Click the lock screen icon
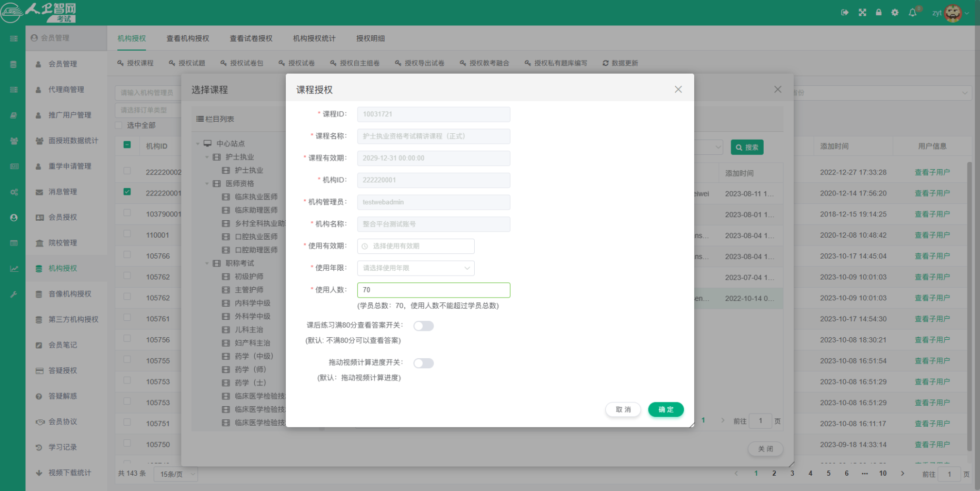980x491 pixels. (x=878, y=12)
